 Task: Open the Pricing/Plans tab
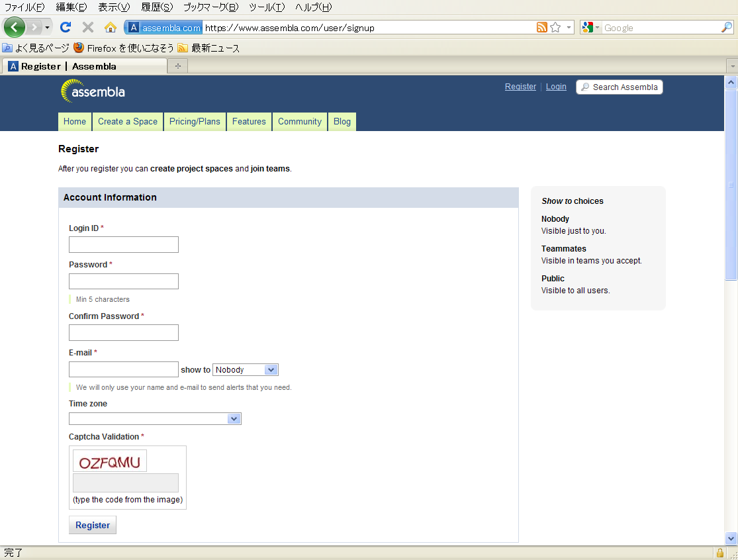tap(195, 122)
